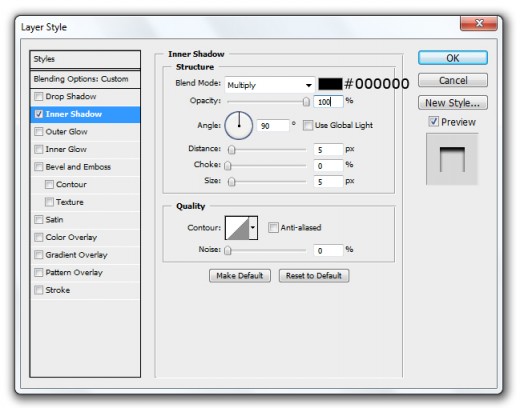Viewport: 520px width, 408px height.
Task: Click the Choke slider handle
Action: [x=228, y=166]
